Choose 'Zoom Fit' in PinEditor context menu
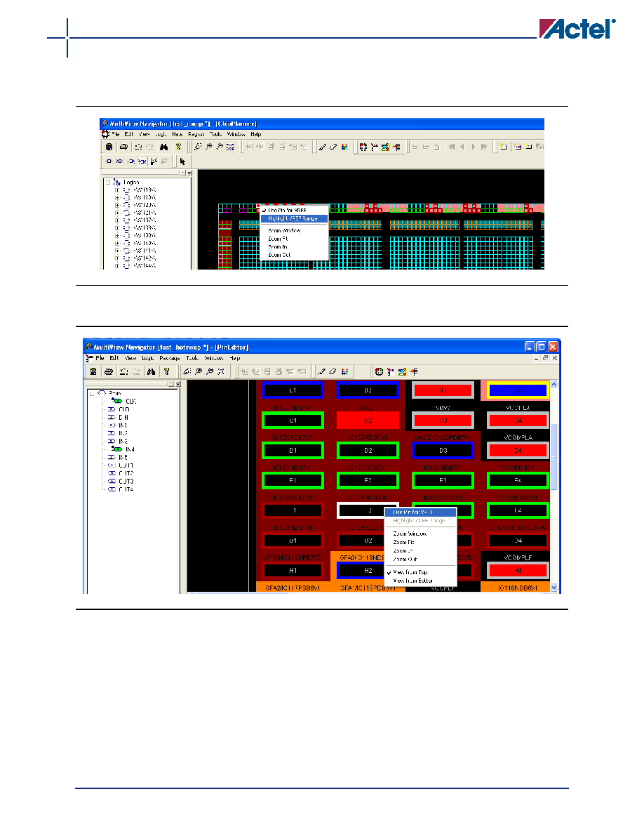The image size is (644, 834). click(404, 542)
